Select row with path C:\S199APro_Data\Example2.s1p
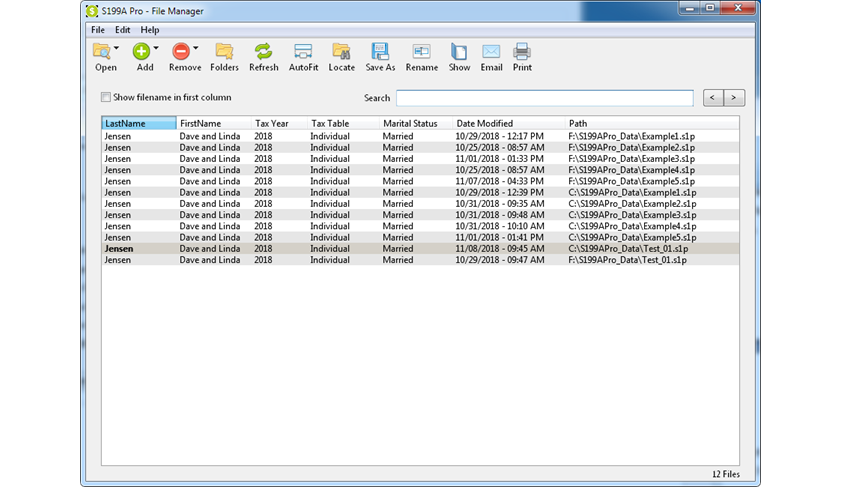This screenshot has width=842, height=487. point(420,204)
